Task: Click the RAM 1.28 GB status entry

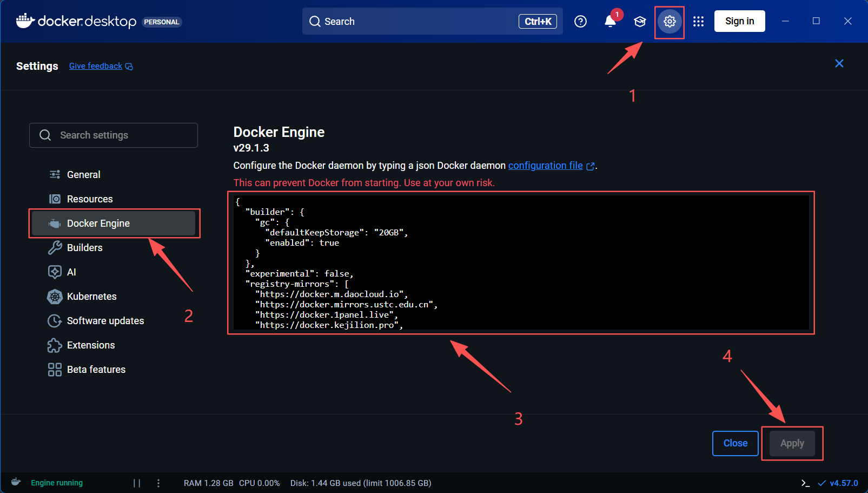Action: pos(208,483)
